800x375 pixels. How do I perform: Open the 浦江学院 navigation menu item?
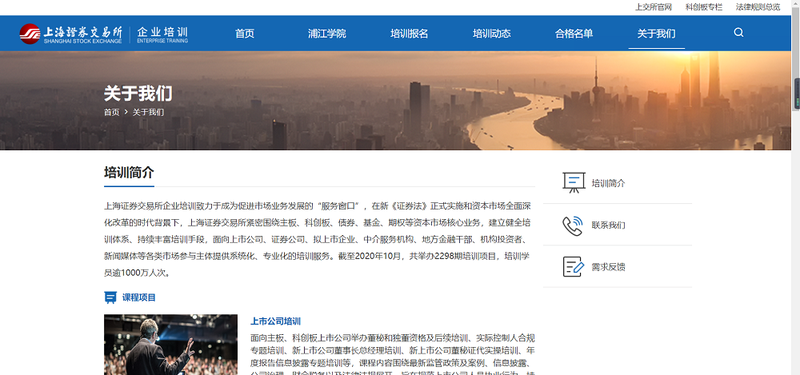[x=327, y=34]
